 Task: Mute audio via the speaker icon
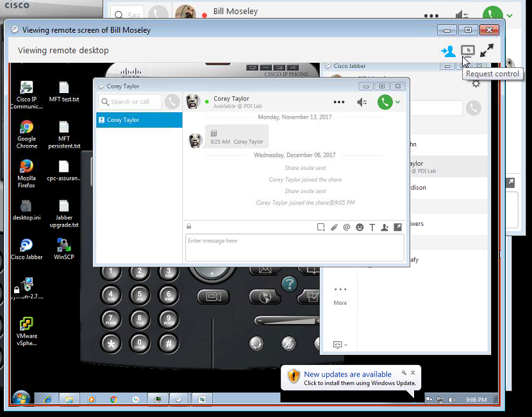pyautogui.click(x=362, y=101)
